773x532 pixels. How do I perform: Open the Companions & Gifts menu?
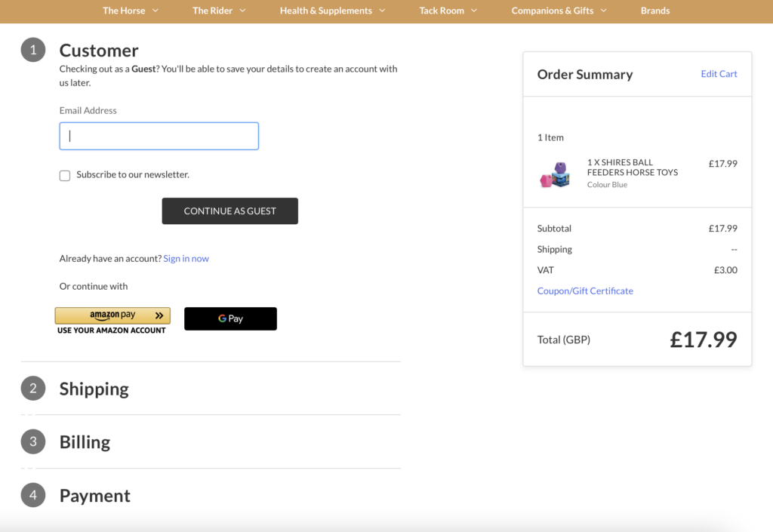pos(553,11)
